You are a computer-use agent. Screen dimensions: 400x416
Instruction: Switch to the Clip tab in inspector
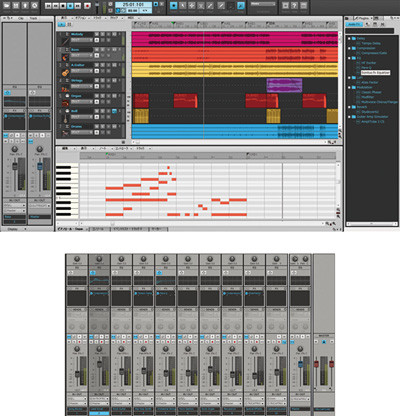click(x=21, y=18)
